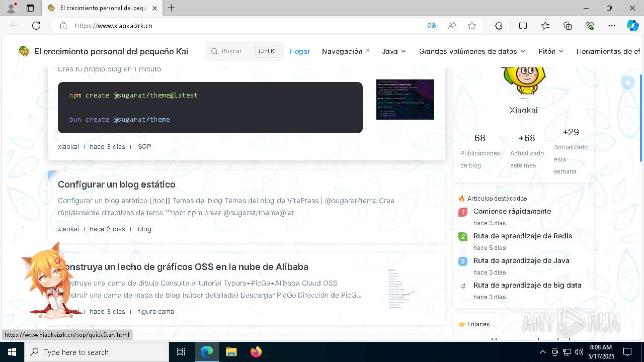Click the +68 Actualizado este mes stat
644x362 pixels.
[527, 151]
